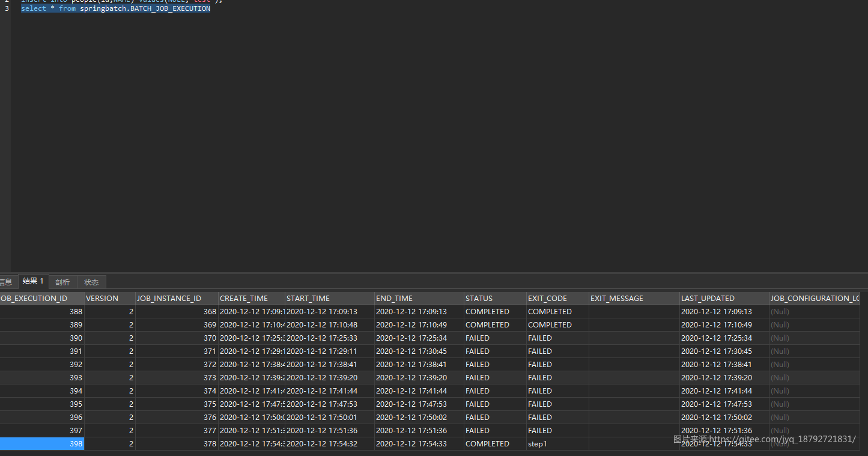Click the EXIT_MESSAGE column header
868x456 pixels.
pyautogui.click(x=634, y=299)
